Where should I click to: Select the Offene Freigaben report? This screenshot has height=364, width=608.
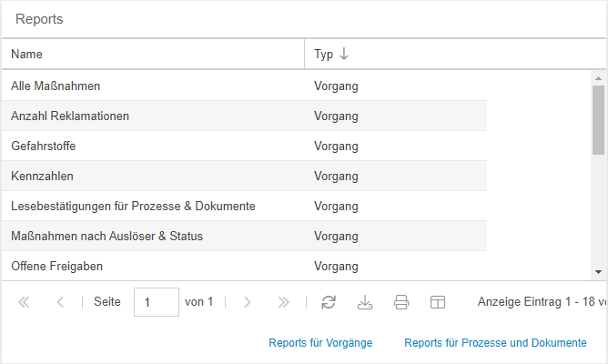pos(56,267)
